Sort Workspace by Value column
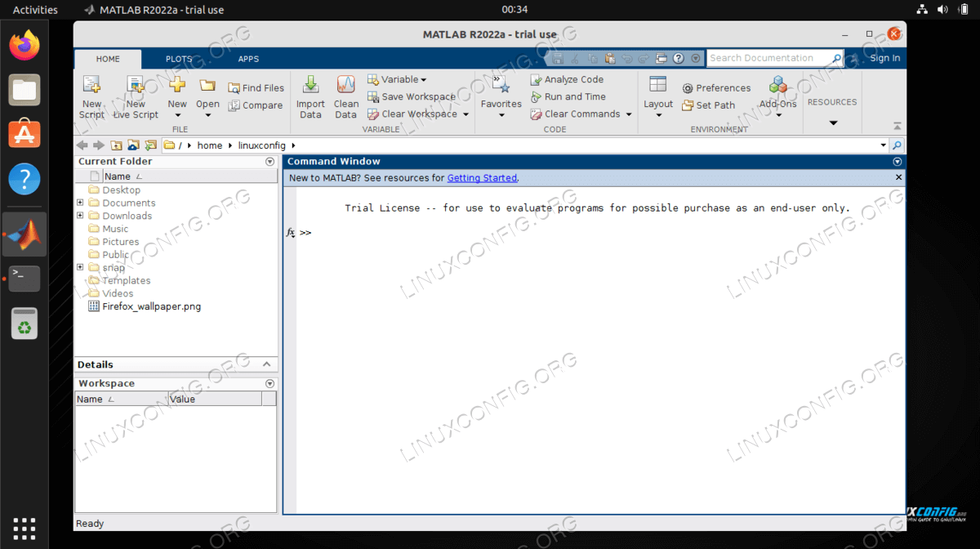The image size is (980, 549). click(x=214, y=399)
